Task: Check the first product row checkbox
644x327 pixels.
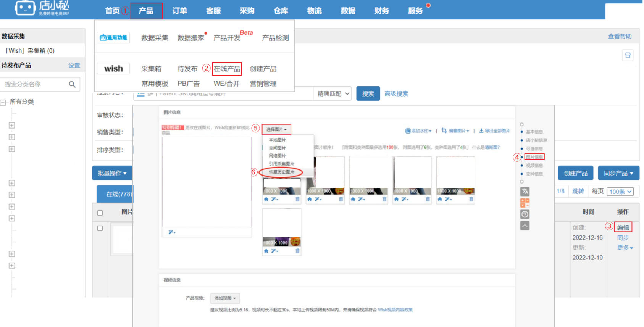Action: coord(100,228)
